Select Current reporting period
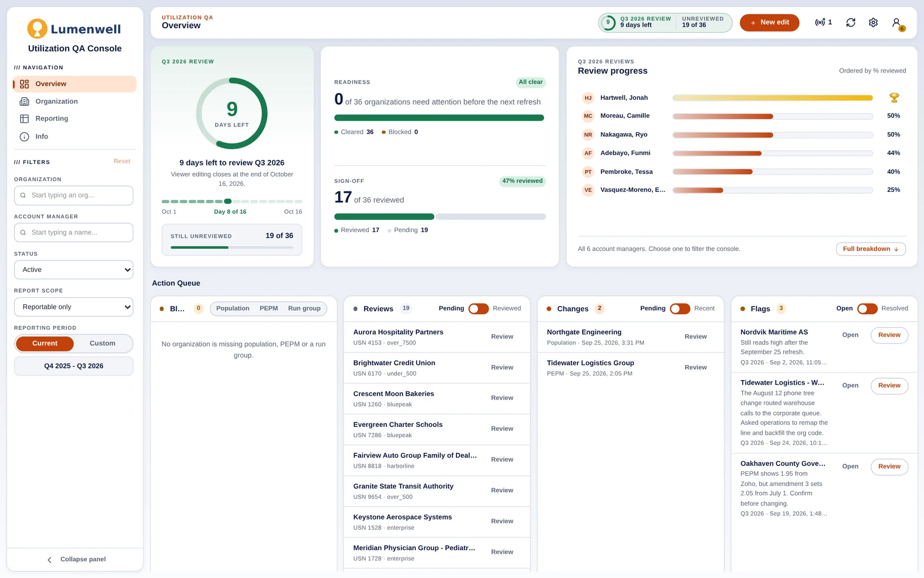This screenshot has height=578, width=924. click(45, 343)
